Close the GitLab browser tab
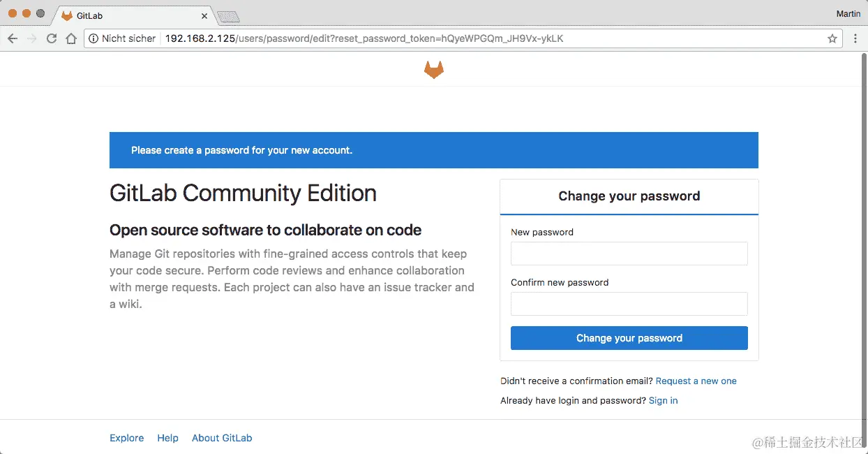The width and height of the screenshot is (868, 454). (204, 15)
